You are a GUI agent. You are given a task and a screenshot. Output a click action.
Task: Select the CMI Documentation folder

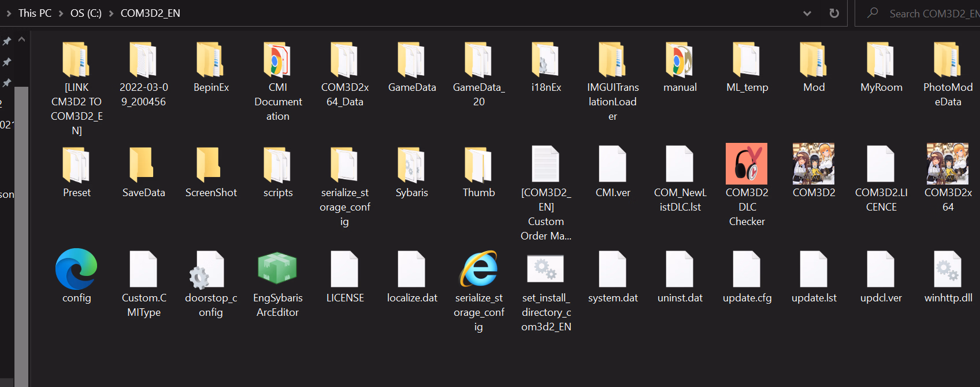(277, 60)
